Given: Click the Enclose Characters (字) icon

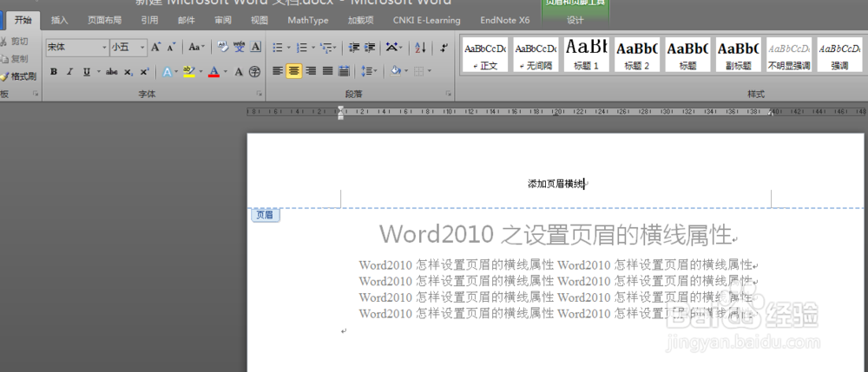Looking at the screenshot, I should [254, 71].
